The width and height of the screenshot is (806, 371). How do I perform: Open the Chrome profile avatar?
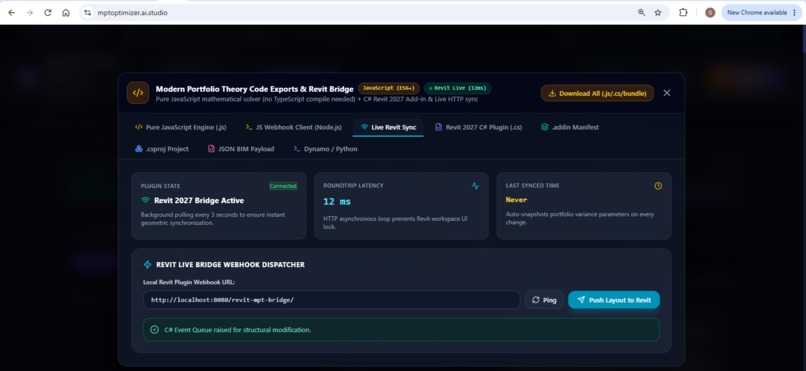[710, 12]
